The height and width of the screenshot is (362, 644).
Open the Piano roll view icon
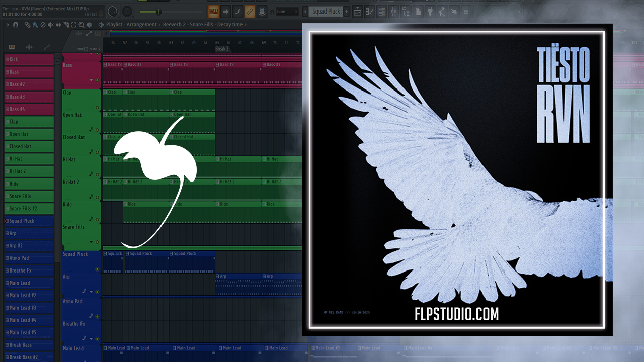pyautogui.click(x=370, y=12)
